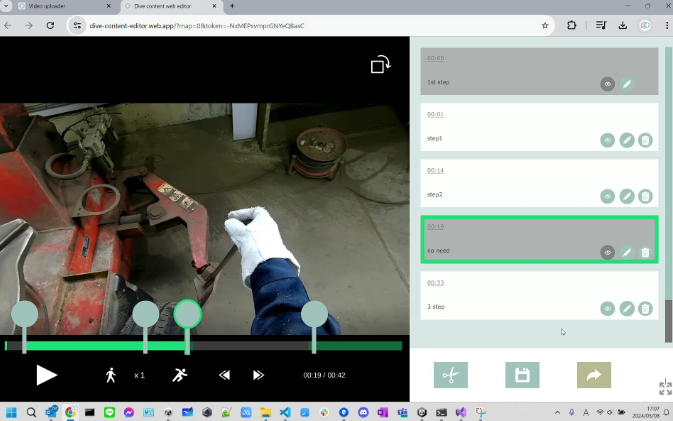Image resolution: width=673 pixels, height=421 pixels.
Task: Select the highlighted timeline marker at 00:19
Action: [187, 314]
